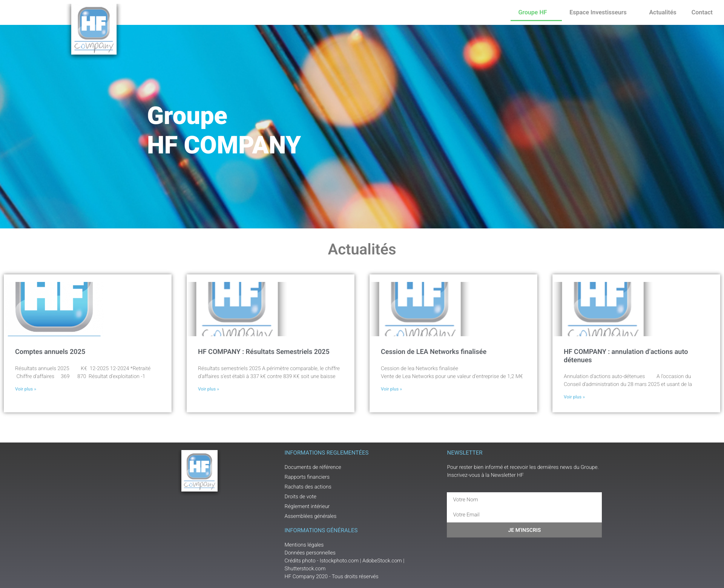Click the Groupe HF COMPANY hero title
The image size is (724, 588).
click(x=224, y=130)
